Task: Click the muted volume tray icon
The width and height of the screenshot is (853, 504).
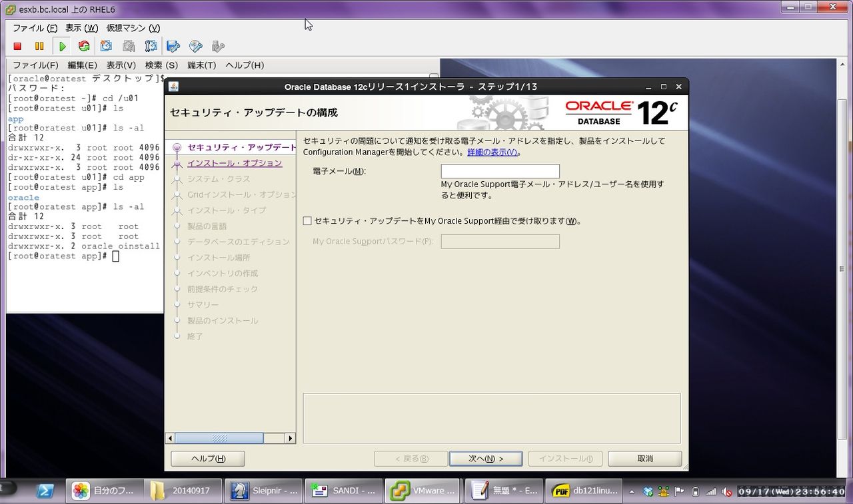Action: [x=727, y=492]
